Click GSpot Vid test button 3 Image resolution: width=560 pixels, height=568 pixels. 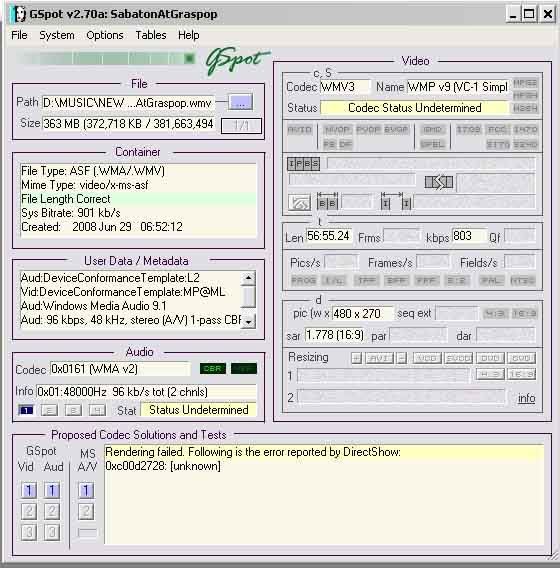(29, 532)
